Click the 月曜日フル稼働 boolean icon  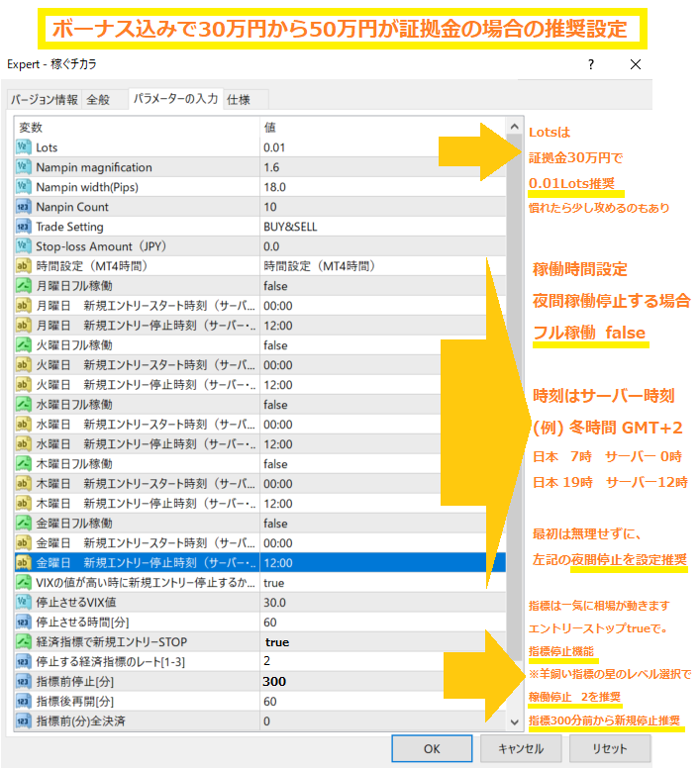25,286
